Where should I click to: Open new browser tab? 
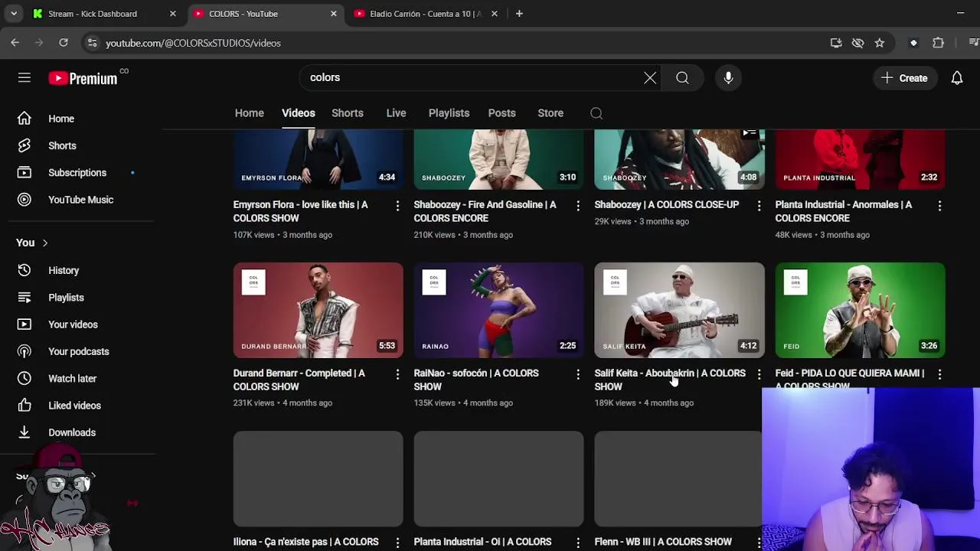[519, 14]
